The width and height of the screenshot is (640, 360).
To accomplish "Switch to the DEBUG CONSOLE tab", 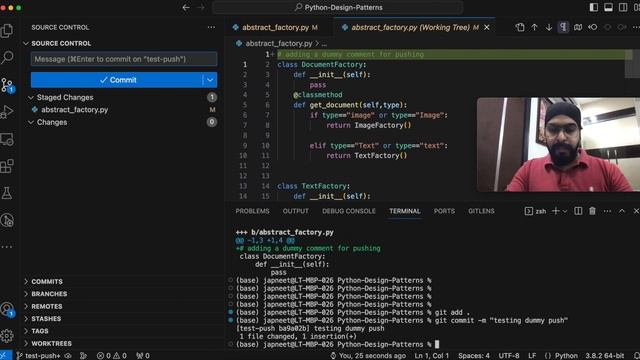I will [x=349, y=211].
